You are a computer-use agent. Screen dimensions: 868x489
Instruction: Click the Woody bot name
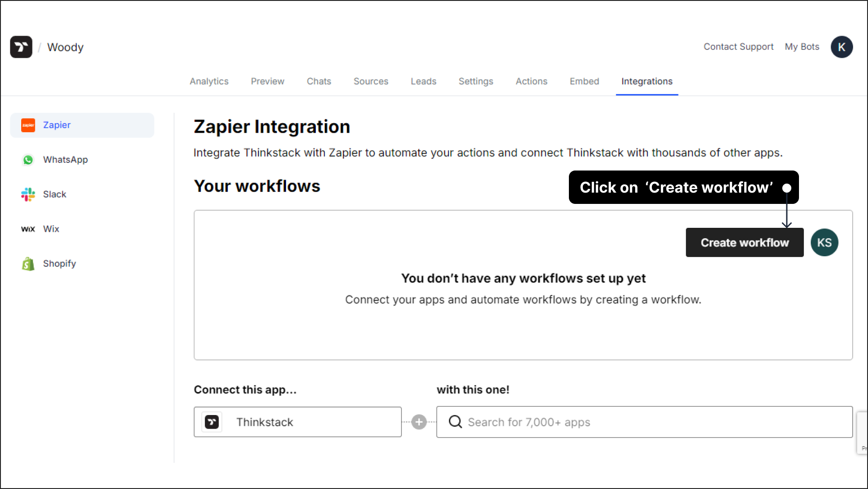(x=65, y=47)
